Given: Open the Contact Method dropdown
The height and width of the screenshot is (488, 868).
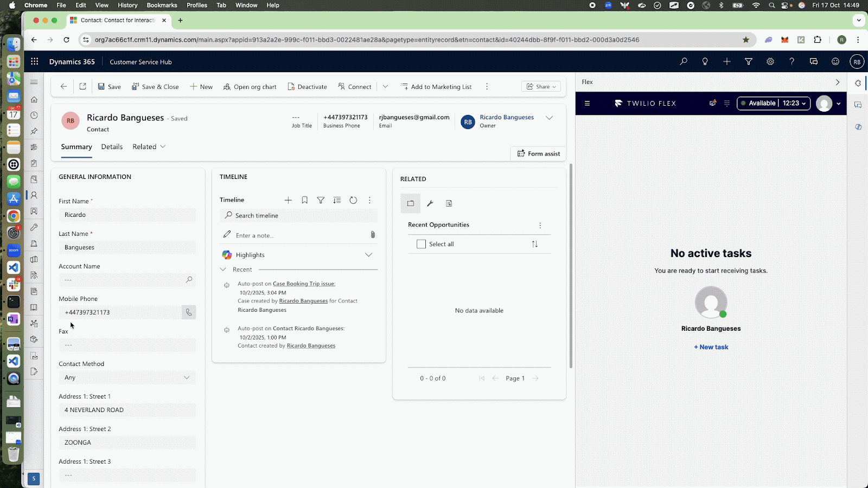Looking at the screenshot, I should point(187,377).
